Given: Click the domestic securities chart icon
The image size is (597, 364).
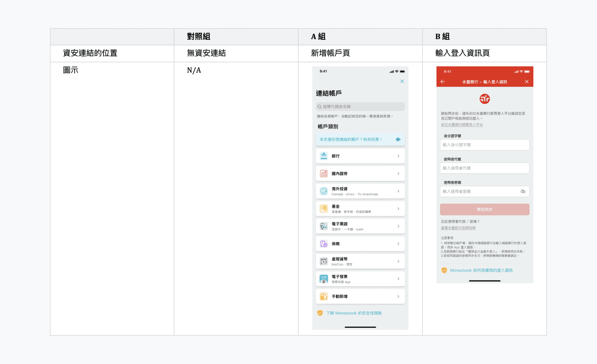Looking at the screenshot, I should coord(324,173).
